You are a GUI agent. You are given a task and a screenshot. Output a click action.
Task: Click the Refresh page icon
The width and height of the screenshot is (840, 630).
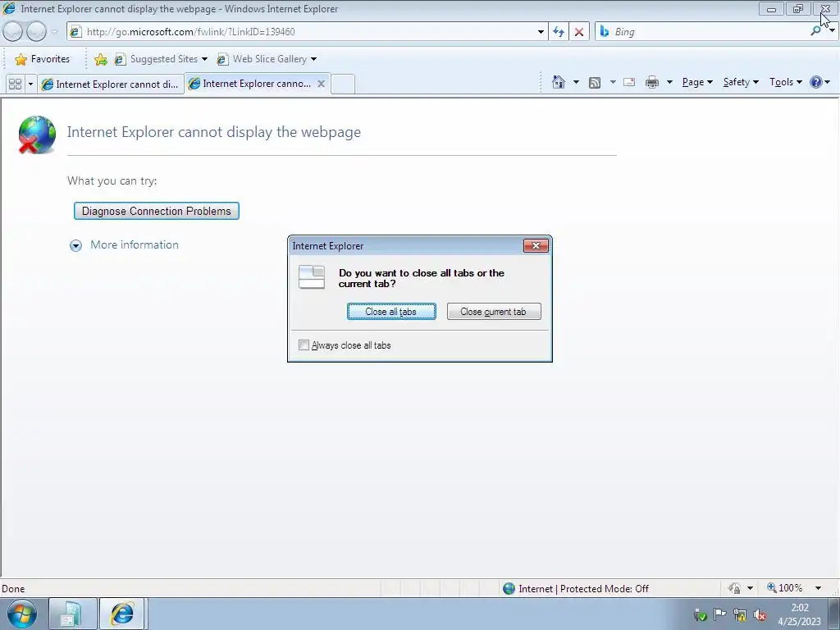pos(559,32)
